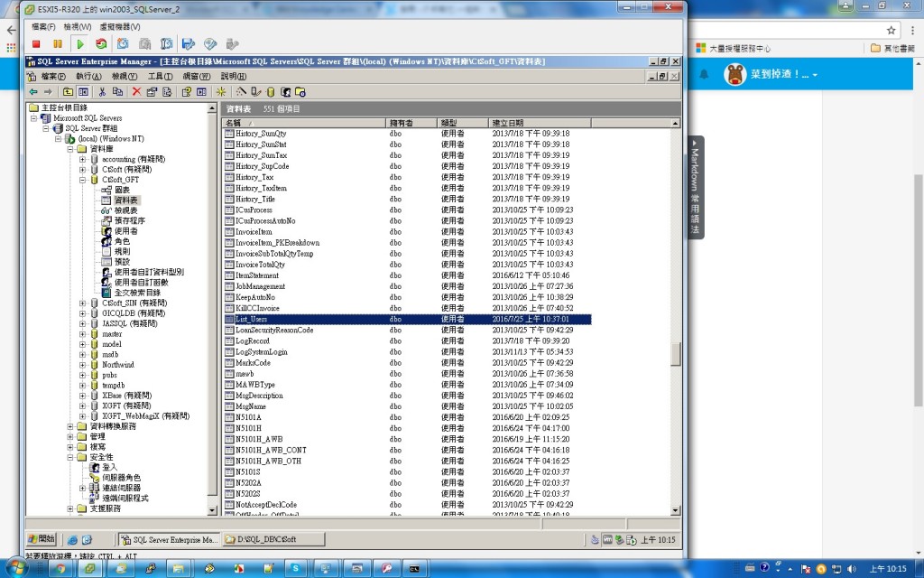Select the List_Users table row
The height and width of the screenshot is (578, 924).
[408, 319]
